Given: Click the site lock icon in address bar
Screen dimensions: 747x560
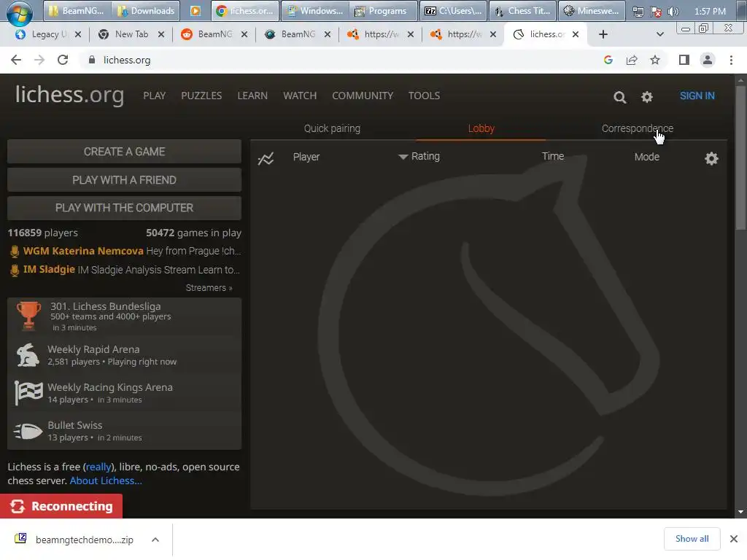Looking at the screenshot, I should (92, 60).
